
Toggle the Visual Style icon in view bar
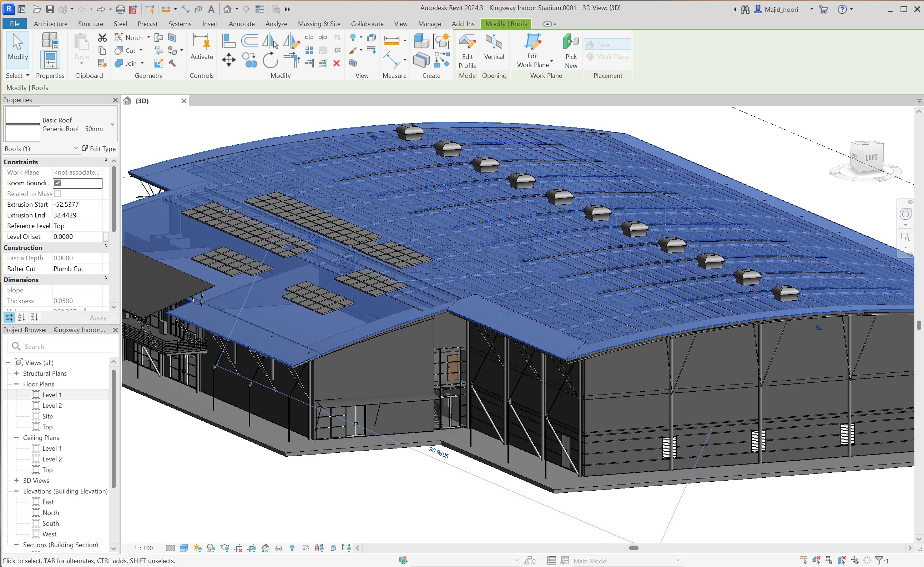click(184, 548)
